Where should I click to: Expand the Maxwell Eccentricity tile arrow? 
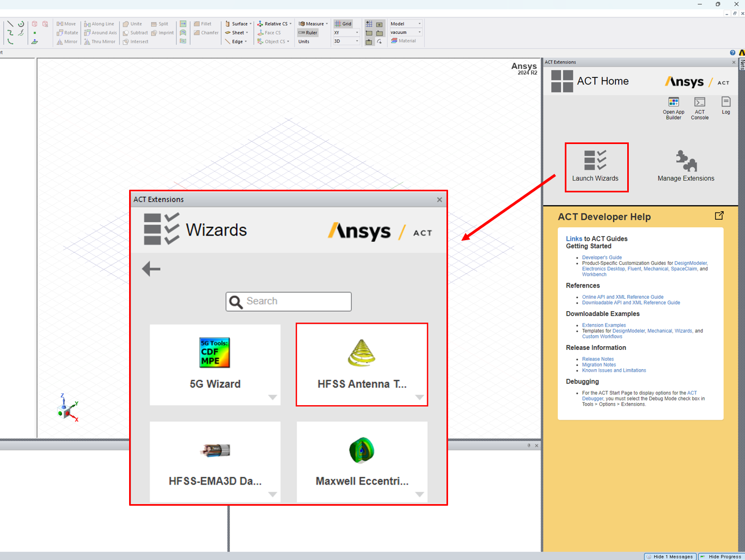(x=420, y=494)
